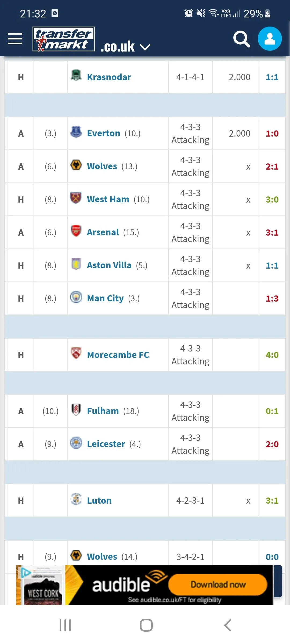Image resolution: width=290 pixels, height=644 pixels.
Task: Open the Aston Villa team link
Action: pyautogui.click(x=109, y=265)
